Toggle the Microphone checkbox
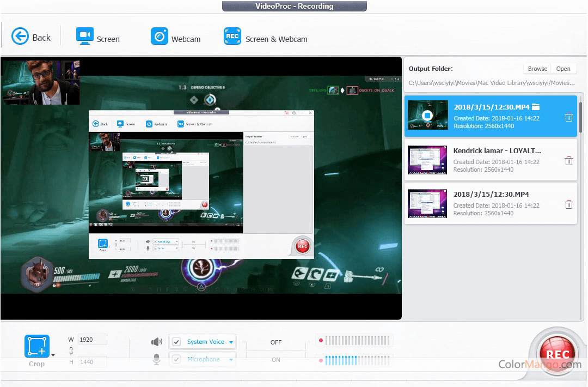 [176, 359]
